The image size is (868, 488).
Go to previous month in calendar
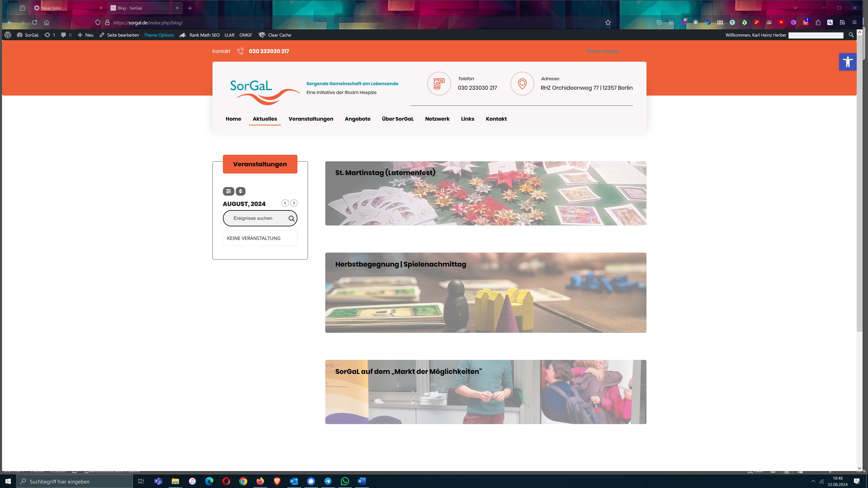(285, 203)
